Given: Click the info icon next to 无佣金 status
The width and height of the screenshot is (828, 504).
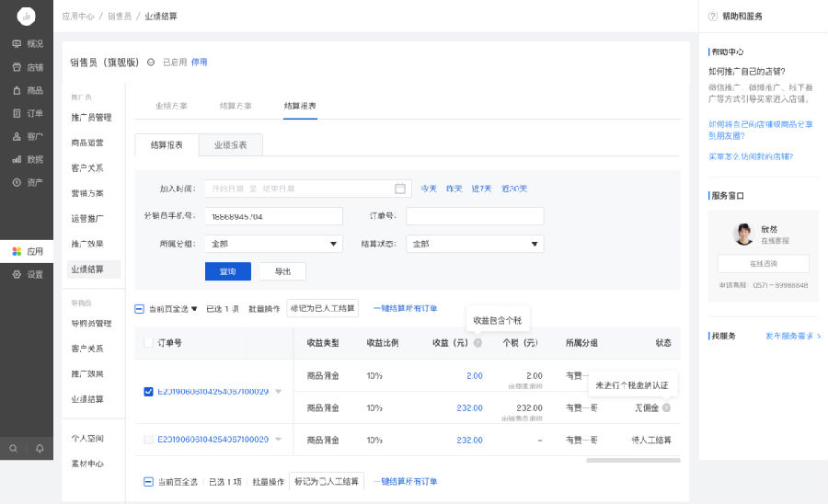Looking at the screenshot, I should tap(666, 407).
